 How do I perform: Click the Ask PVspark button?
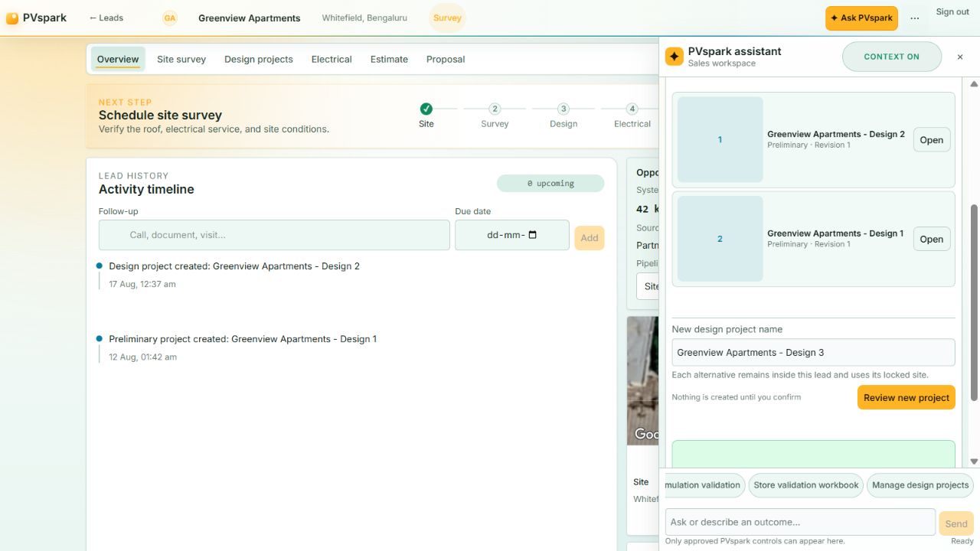(x=861, y=18)
